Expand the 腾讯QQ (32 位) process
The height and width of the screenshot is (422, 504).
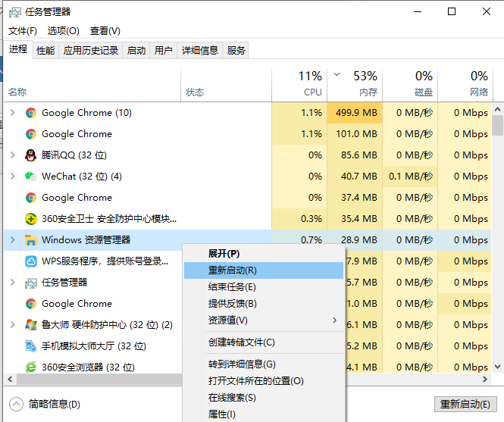click(x=13, y=155)
